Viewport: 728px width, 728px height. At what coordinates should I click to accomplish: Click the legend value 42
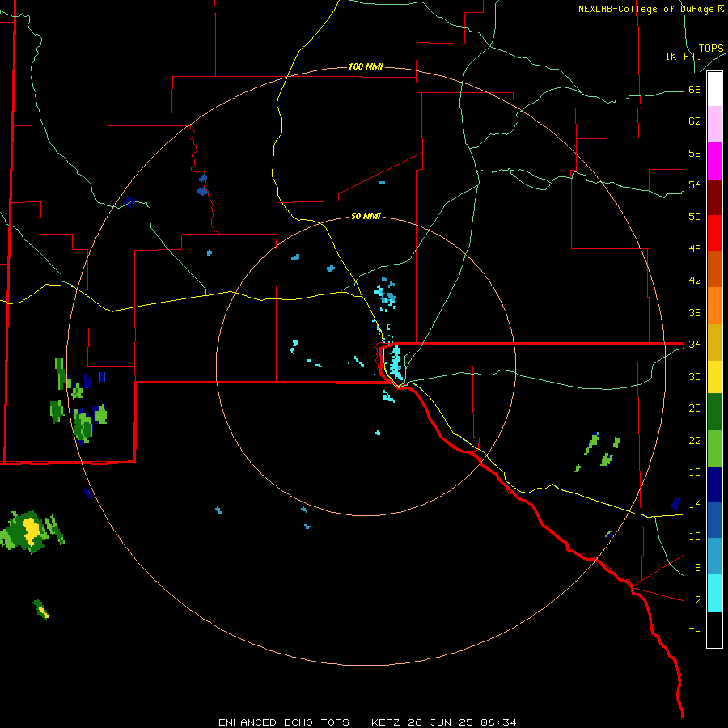coord(695,281)
